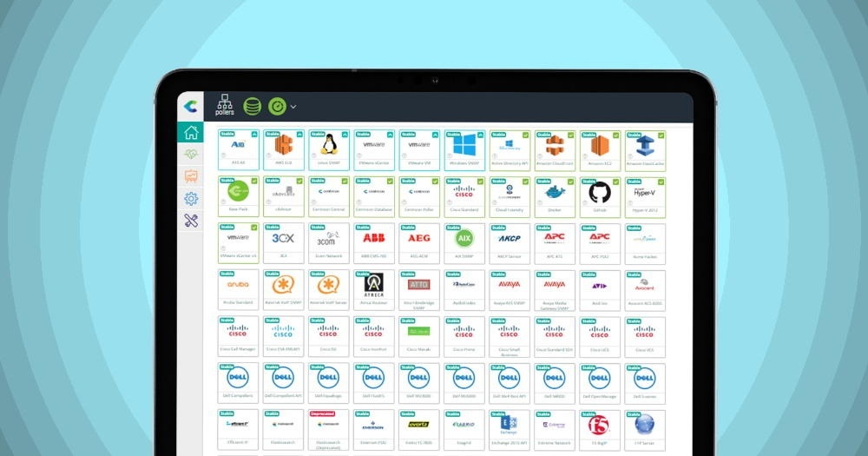
Task: Click installed checkmark on Hyper-V 2012 pack
Action: tap(661, 182)
